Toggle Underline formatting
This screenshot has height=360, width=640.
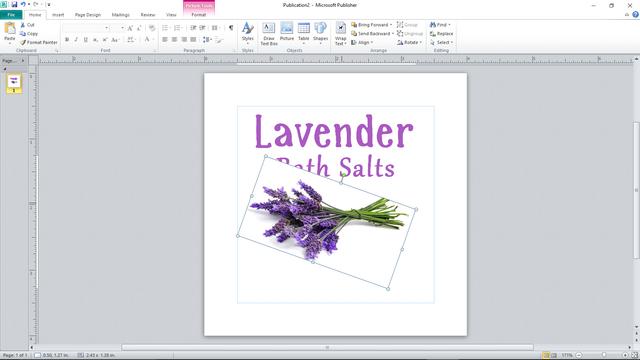[x=85, y=40]
